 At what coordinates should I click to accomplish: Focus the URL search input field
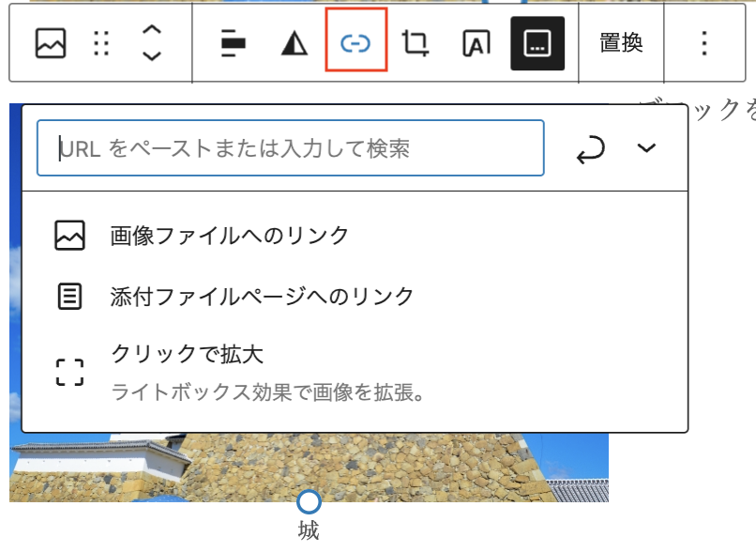click(291, 148)
